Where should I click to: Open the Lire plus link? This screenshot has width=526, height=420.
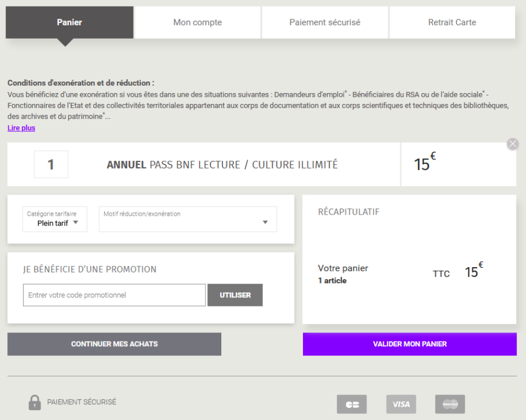coord(21,128)
